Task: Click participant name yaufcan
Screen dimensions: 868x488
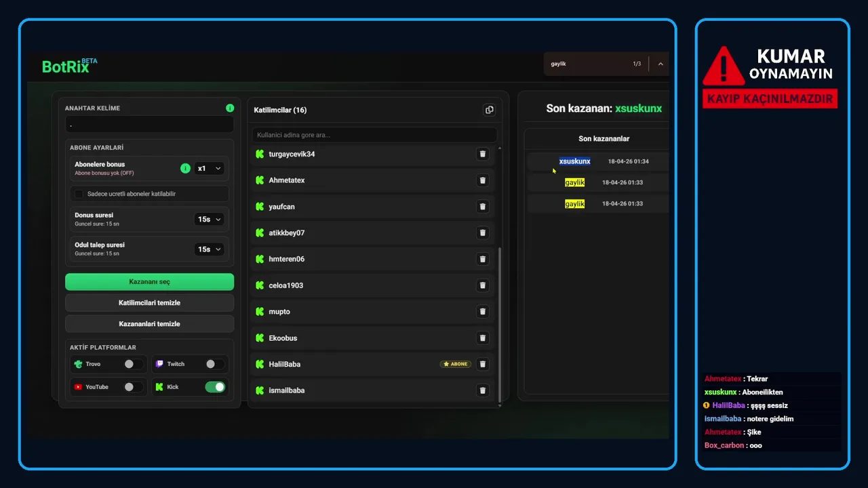Action: pos(281,207)
